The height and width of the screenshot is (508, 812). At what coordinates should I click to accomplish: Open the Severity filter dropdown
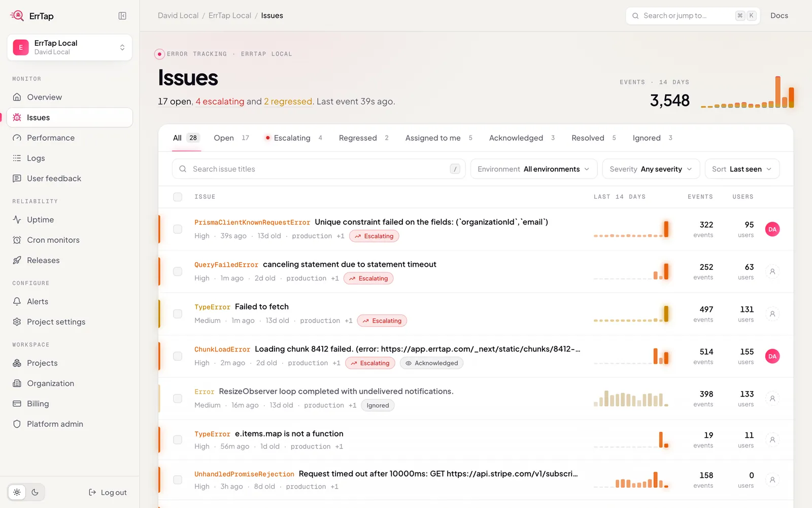pyautogui.click(x=651, y=169)
